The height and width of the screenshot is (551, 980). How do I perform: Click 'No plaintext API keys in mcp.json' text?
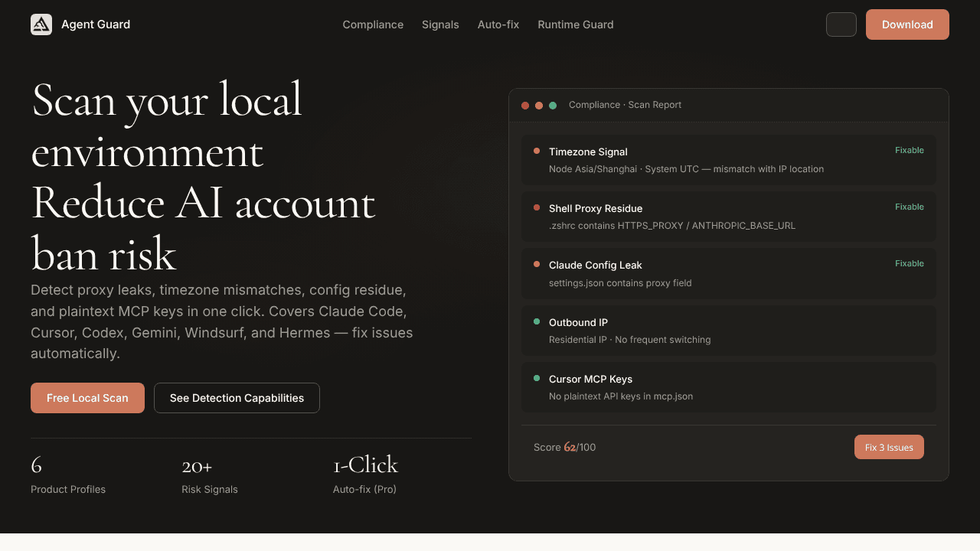click(x=621, y=396)
